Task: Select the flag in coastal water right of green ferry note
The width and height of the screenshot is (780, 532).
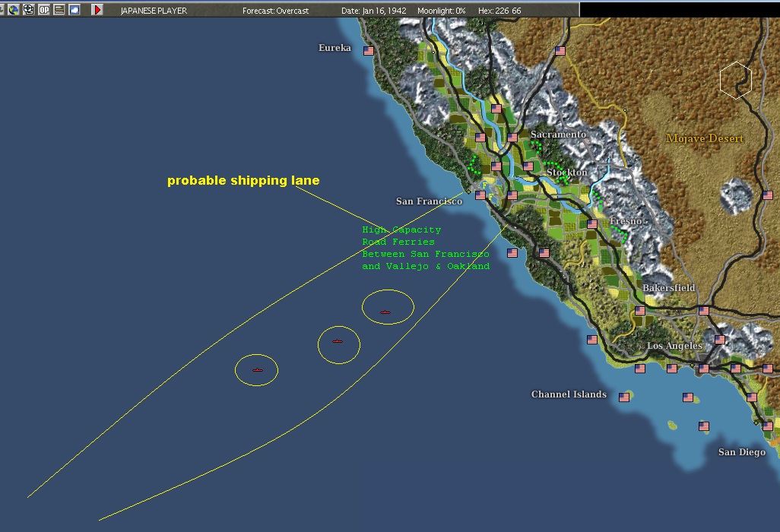Action: tap(512, 253)
